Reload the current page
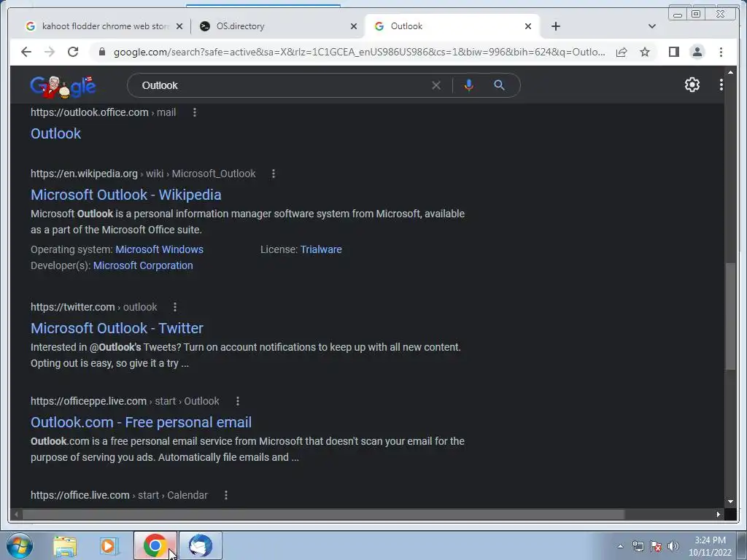Screen dimensions: 747x560 point(73,52)
